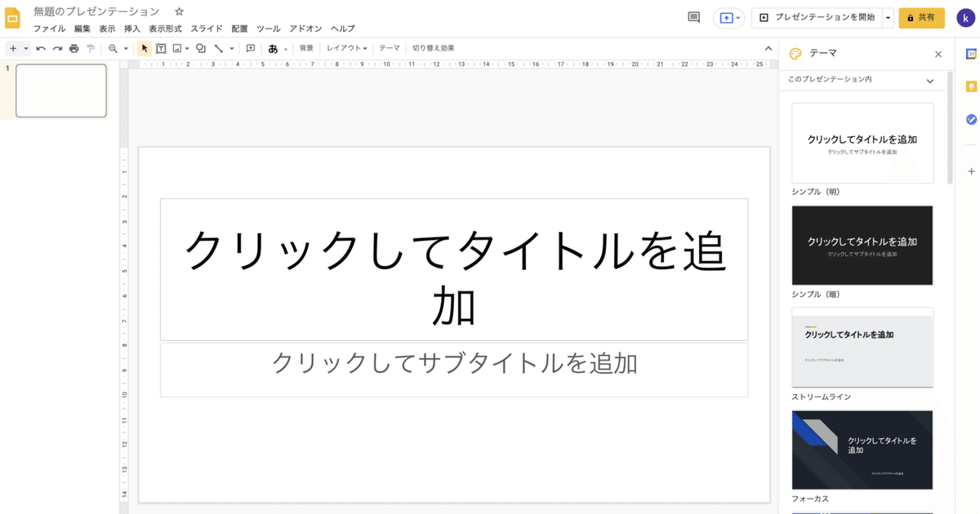The image size is (980, 514).
Task: Toggle the input tools button
Action: tap(274, 48)
